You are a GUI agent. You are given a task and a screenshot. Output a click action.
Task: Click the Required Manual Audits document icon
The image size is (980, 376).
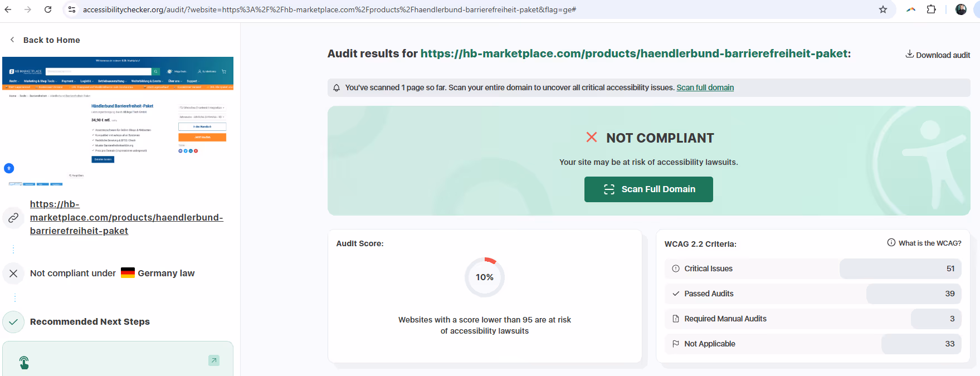[676, 319]
